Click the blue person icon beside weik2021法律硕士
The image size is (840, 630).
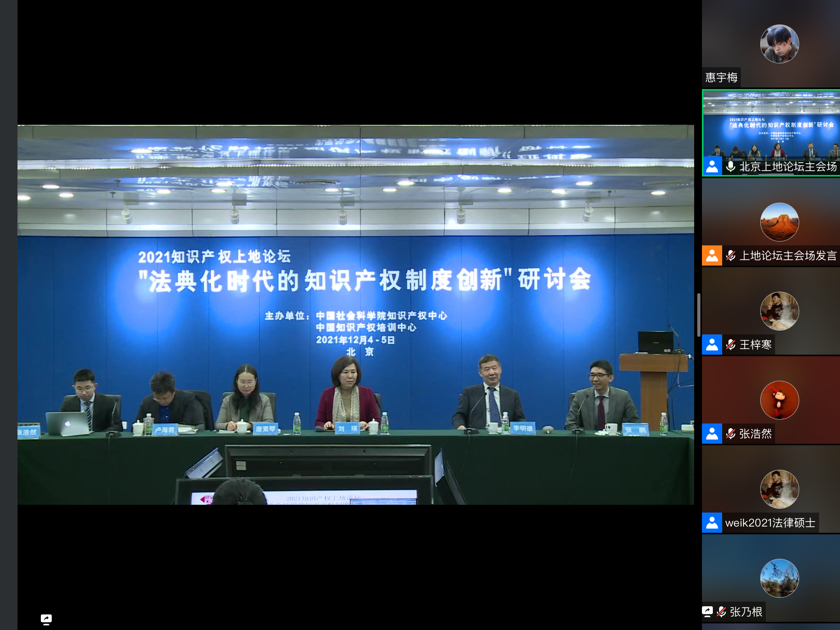point(712,523)
